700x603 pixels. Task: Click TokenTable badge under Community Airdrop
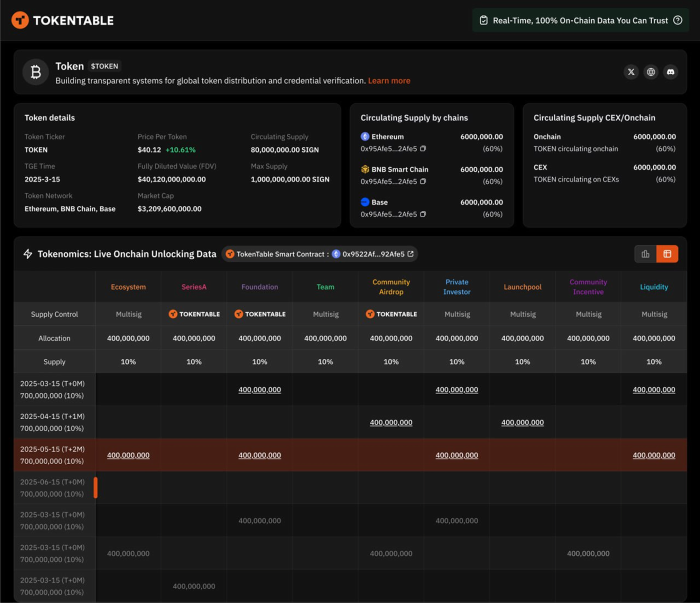coord(391,314)
